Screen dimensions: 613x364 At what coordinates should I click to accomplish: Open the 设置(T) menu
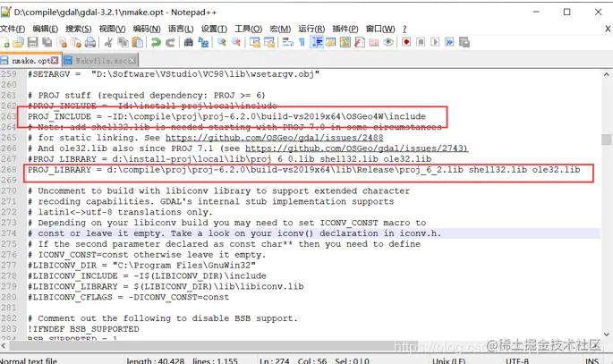(x=214, y=29)
